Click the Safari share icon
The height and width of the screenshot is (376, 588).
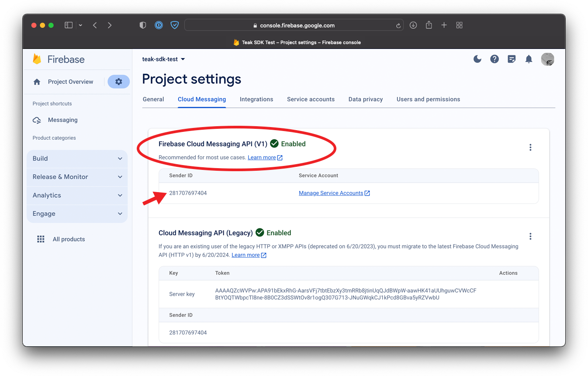tap(429, 25)
